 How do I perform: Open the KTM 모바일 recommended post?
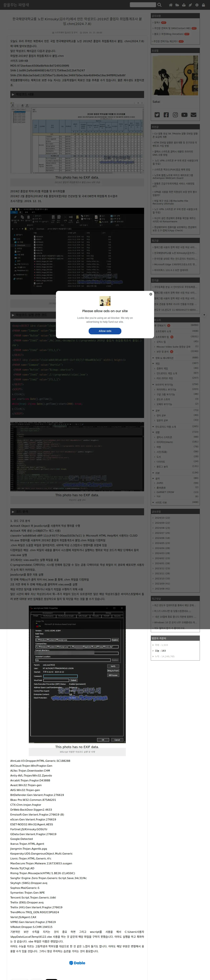tap(175, 144)
